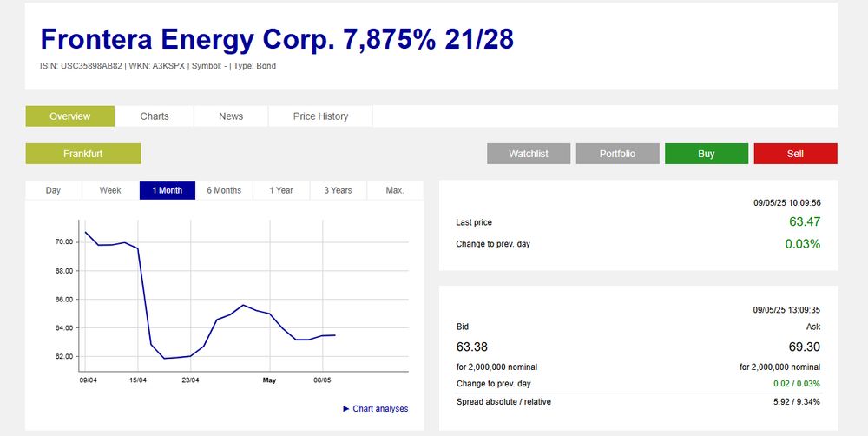868x436 pixels.
Task: Click the Last price label
Action: (x=474, y=222)
